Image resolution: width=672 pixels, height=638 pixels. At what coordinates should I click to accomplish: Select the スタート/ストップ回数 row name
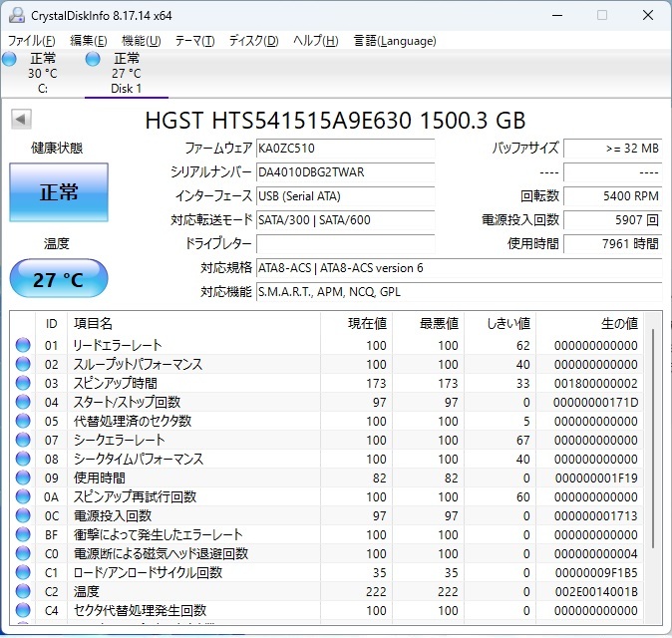tap(127, 402)
